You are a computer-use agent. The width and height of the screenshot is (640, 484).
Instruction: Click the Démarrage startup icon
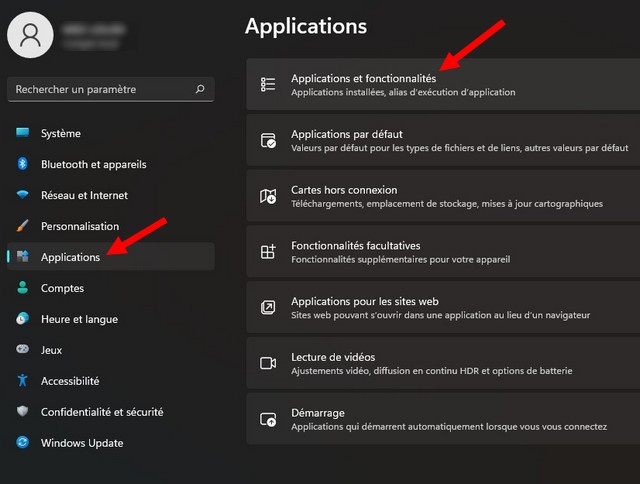(x=268, y=419)
